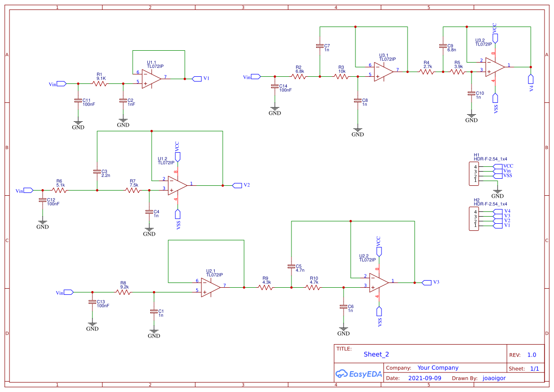Click the VCC net flag on header H1
Screen dimensions: 554x392
click(498, 166)
